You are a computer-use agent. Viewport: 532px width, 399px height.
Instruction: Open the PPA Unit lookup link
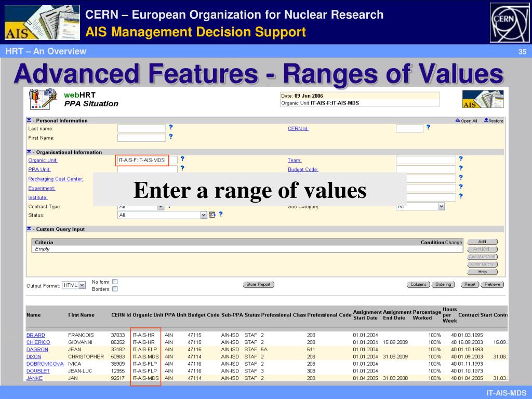(39, 170)
